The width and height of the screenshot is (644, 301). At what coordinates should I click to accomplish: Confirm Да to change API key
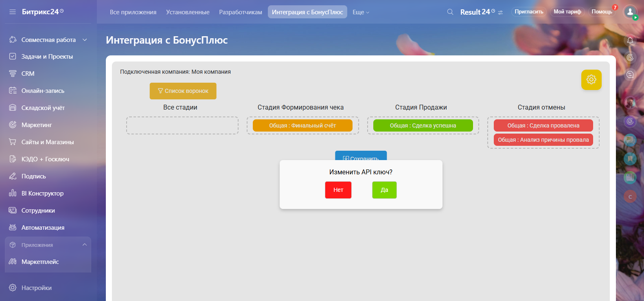[384, 190]
